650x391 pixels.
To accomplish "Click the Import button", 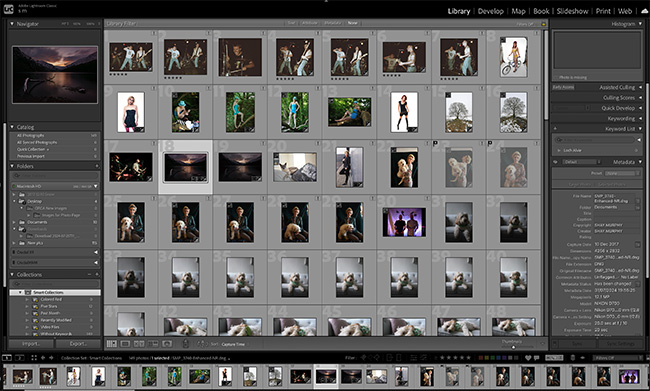I will click(31, 344).
